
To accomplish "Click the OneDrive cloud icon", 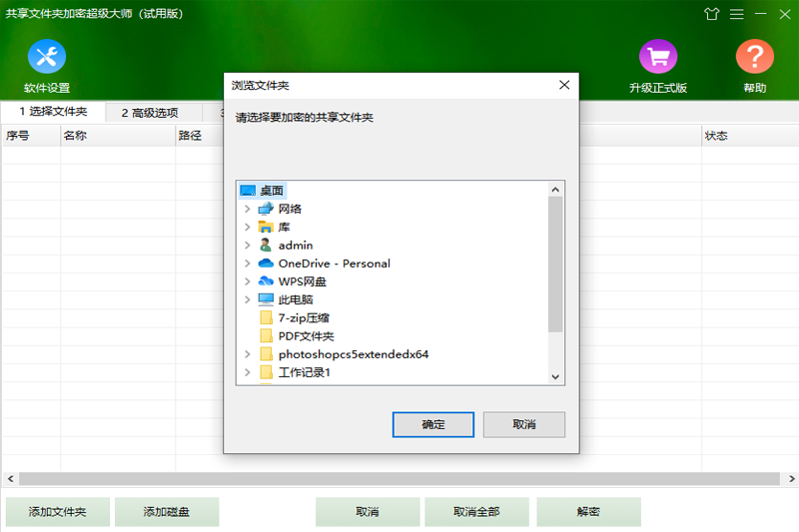I will 266,264.
